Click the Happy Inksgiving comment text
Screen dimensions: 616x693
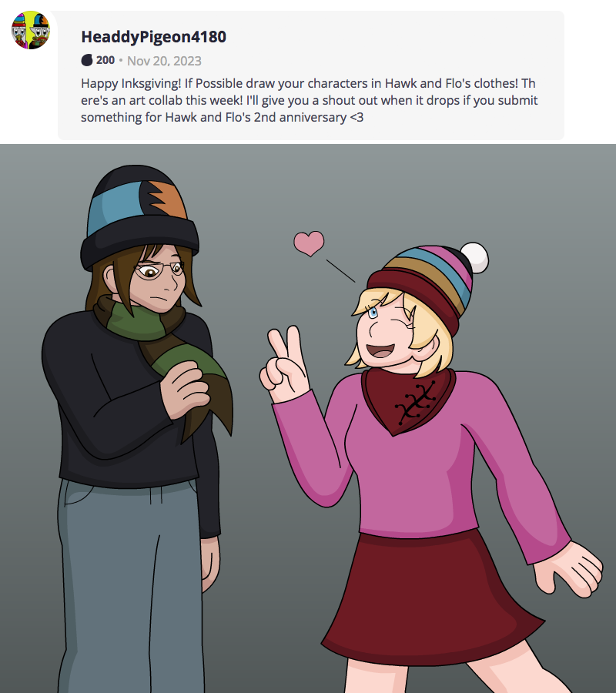coord(308,99)
